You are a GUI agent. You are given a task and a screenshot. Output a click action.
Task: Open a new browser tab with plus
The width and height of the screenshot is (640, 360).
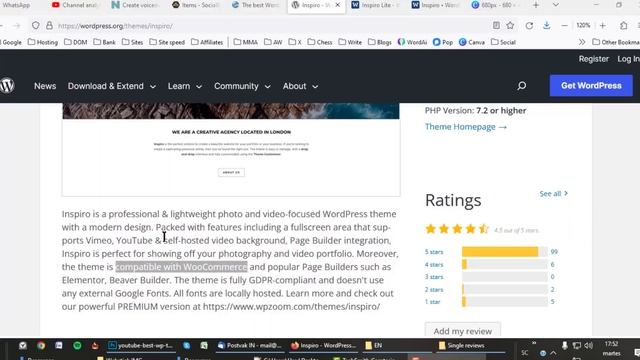click(x=536, y=5)
